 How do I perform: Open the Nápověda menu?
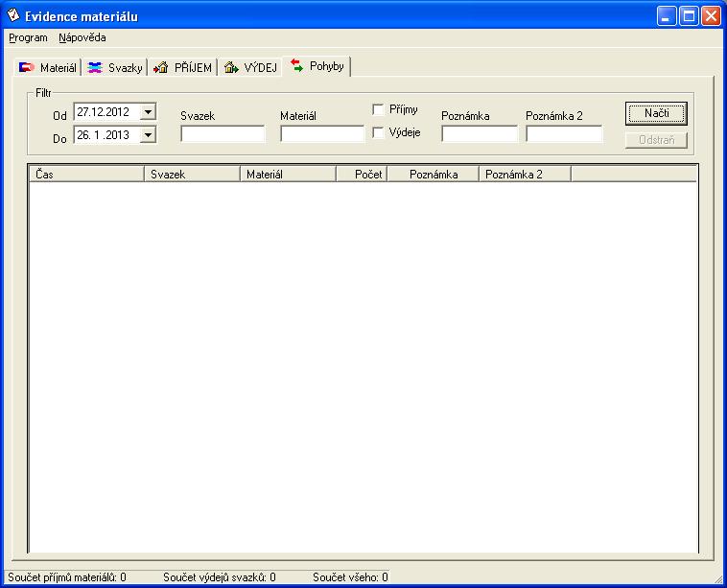[x=82, y=38]
